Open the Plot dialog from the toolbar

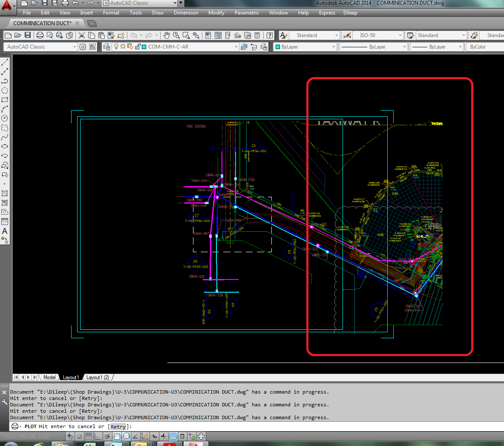pyautogui.click(x=40, y=35)
